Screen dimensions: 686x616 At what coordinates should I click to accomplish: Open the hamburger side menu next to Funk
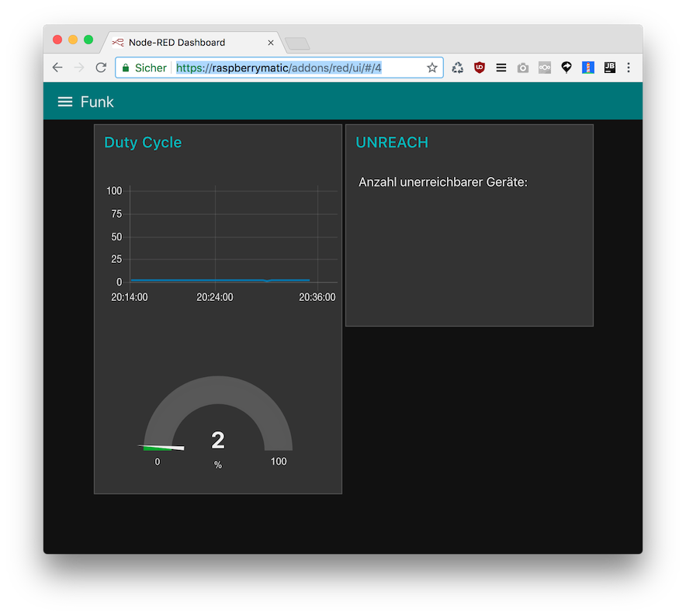point(64,102)
